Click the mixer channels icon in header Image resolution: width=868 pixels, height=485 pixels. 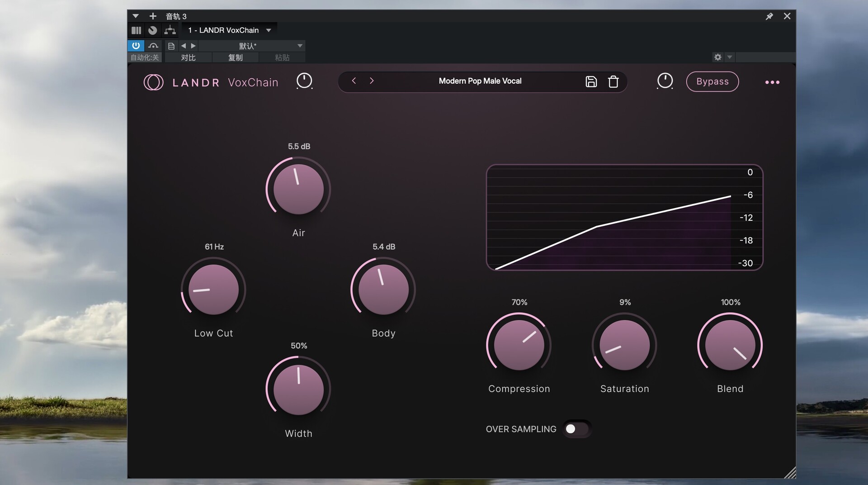[x=136, y=30]
